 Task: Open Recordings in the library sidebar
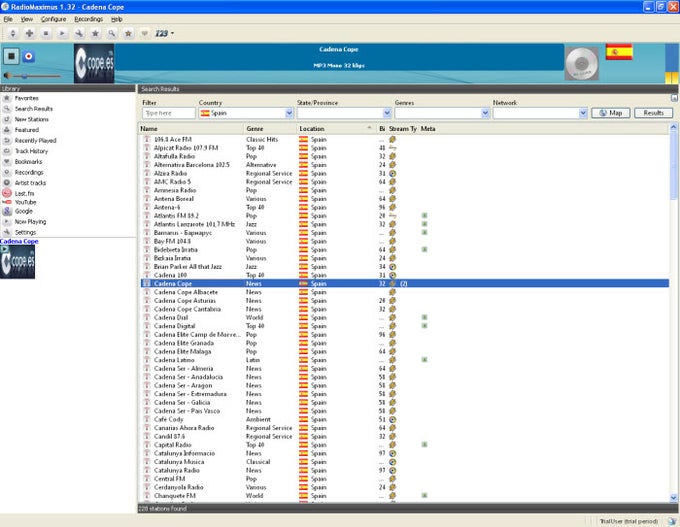point(29,172)
